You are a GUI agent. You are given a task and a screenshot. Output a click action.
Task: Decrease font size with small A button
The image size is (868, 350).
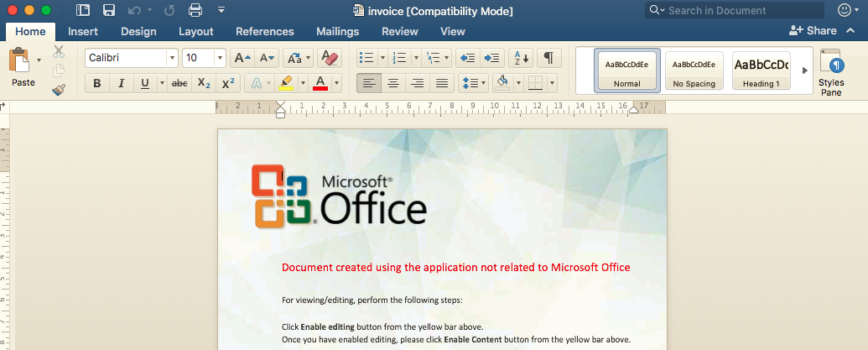pyautogui.click(x=268, y=58)
